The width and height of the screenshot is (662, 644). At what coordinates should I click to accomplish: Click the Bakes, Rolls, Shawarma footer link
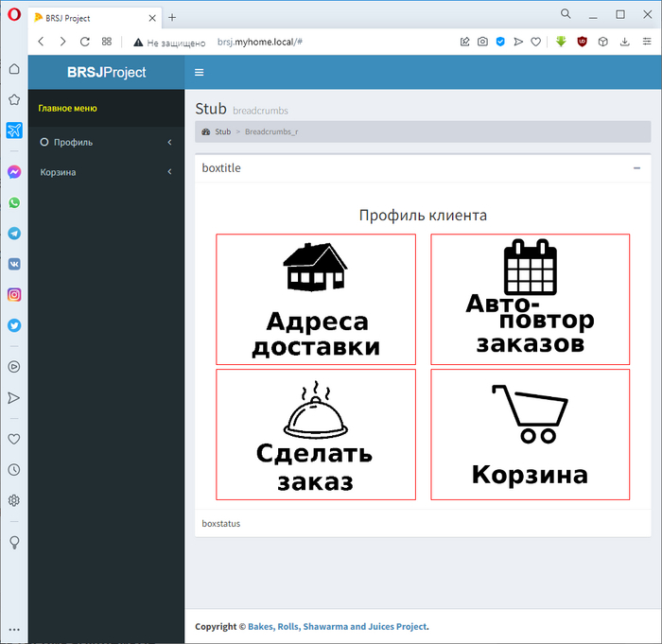tap(338, 626)
